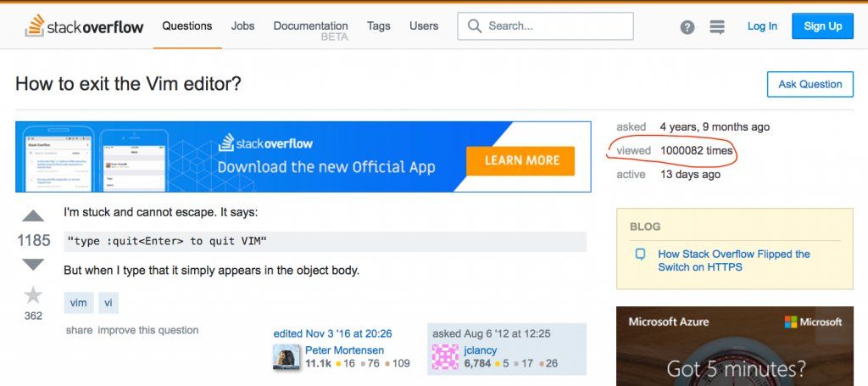
Task: Open the Stack Exchange sites menu icon
Action: pyautogui.click(x=717, y=26)
